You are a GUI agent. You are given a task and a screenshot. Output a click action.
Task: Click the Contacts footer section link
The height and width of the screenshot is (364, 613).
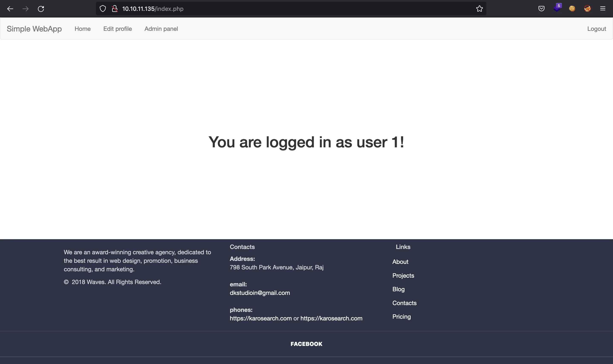click(x=404, y=303)
